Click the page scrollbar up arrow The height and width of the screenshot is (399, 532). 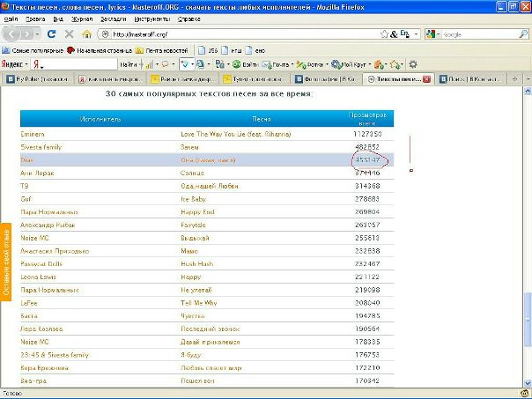pos(528,91)
